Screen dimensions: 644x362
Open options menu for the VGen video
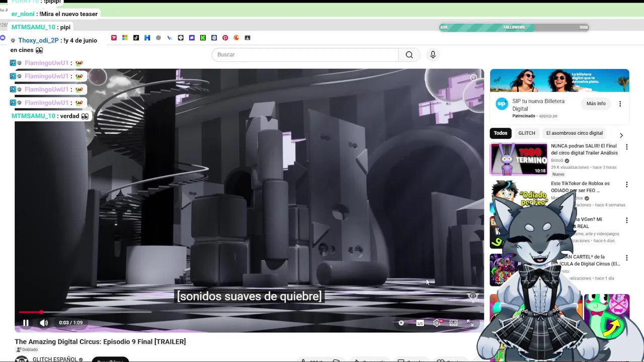coord(626,220)
